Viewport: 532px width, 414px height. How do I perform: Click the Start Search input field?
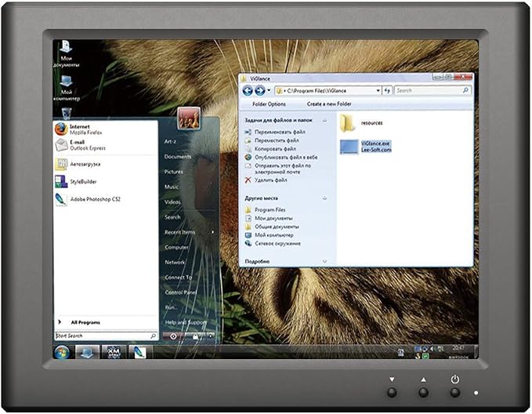tap(106, 336)
